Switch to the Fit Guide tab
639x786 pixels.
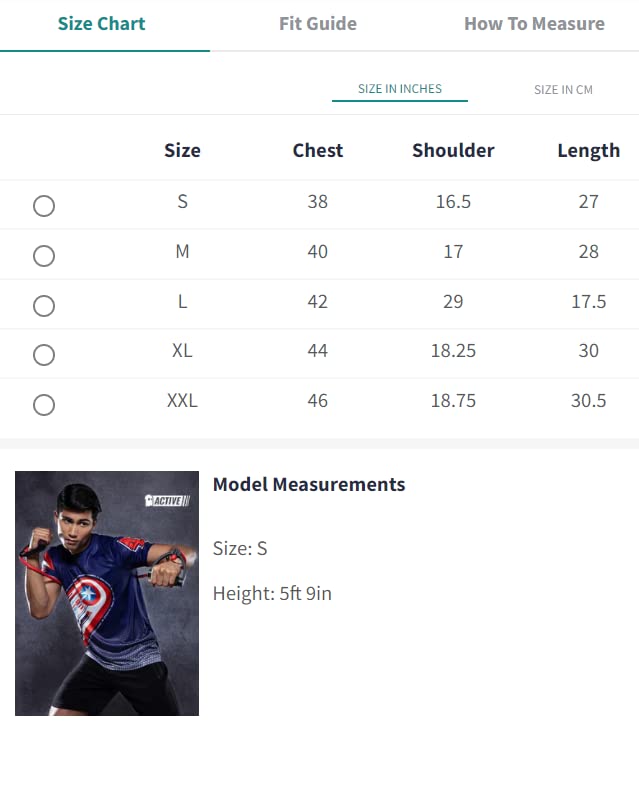pyautogui.click(x=317, y=24)
